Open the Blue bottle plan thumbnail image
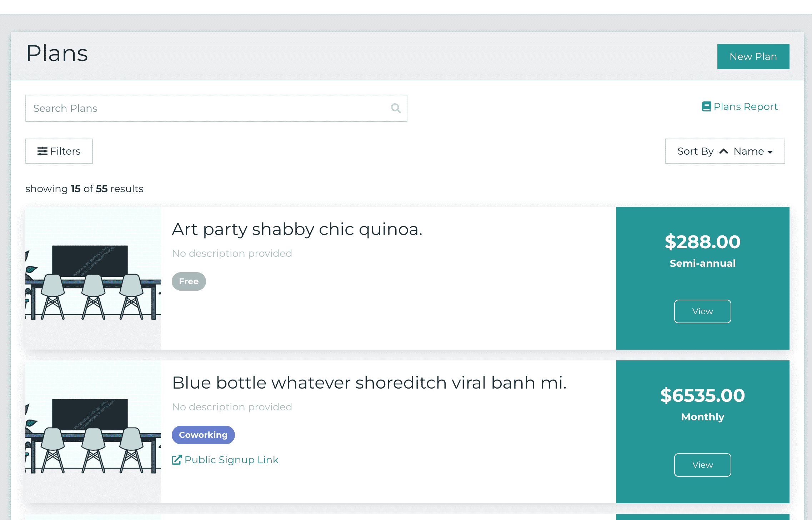The width and height of the screenshot is (812, 520). tap(93, 432)
